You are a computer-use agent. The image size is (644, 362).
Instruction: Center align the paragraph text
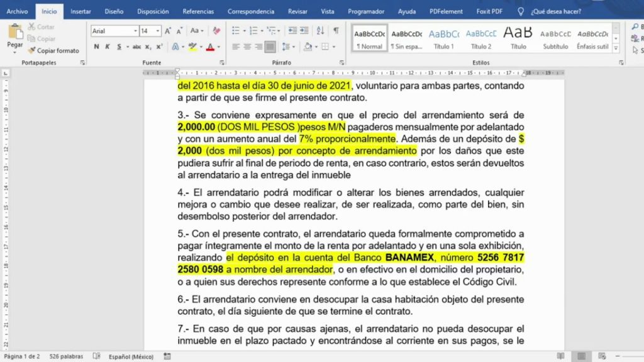[x=247, y=47]
